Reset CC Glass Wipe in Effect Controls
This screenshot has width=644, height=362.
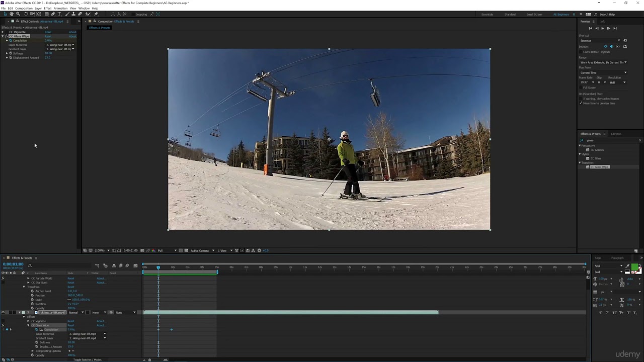pos(48,36)
